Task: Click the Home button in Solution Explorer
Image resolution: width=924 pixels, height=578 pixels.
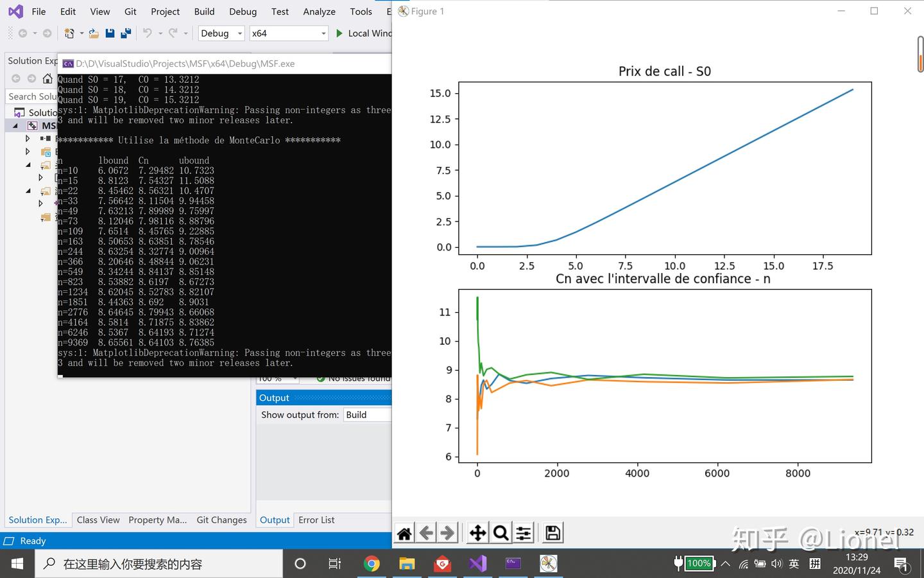Action: [x=47, y=78]
